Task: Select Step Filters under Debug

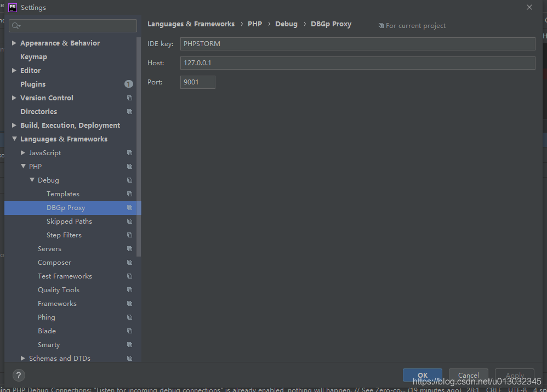Action: (64, 235)
